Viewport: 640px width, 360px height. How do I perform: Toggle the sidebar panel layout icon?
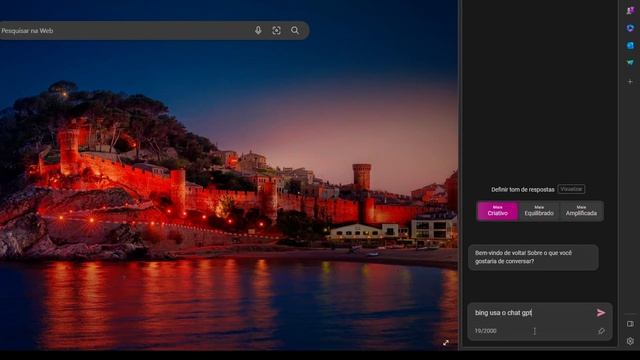click(x=630, y=324)
